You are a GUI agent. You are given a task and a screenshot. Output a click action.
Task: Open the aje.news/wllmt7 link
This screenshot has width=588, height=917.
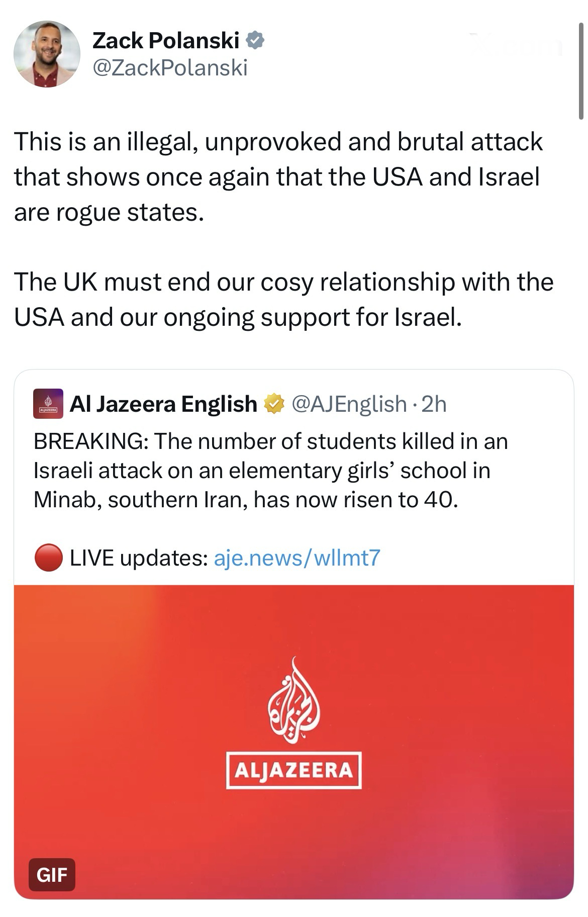tap(297, 558)
